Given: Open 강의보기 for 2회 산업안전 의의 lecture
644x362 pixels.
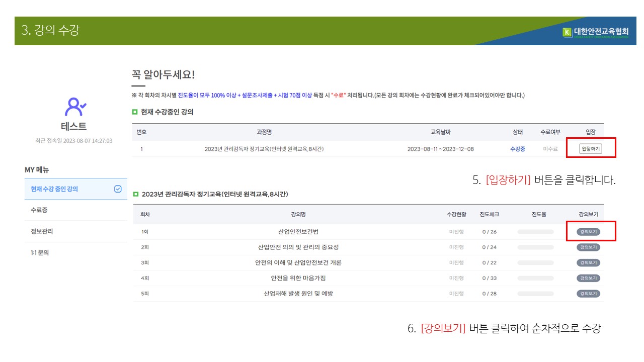Looking at the screenshot, I should pos(588,247).
